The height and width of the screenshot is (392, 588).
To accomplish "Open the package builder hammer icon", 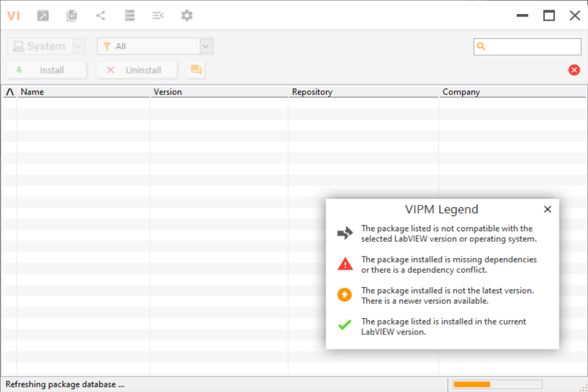I will pos(43,16).
